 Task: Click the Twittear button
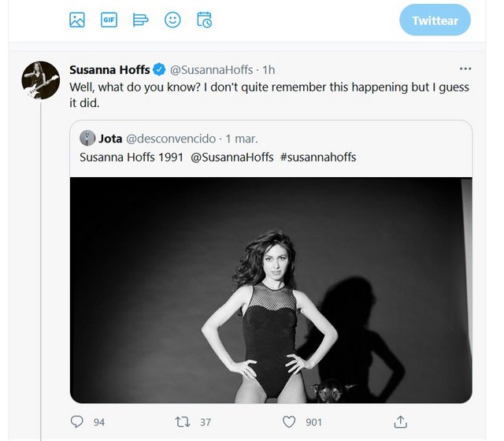pos(435,20)
